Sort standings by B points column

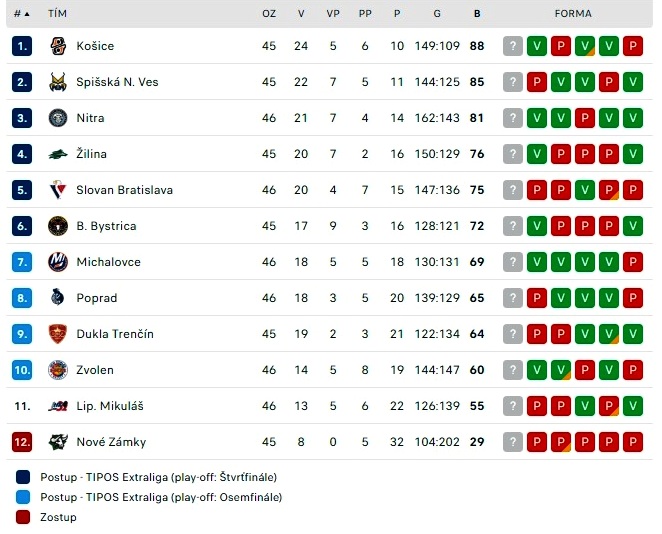[x=477, y=14]
